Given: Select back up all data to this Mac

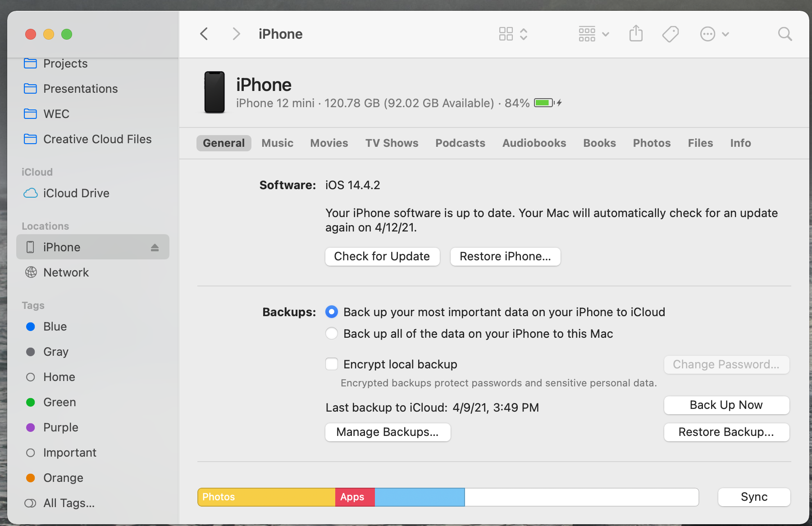Looking at the screenshot, I should 332,333.
